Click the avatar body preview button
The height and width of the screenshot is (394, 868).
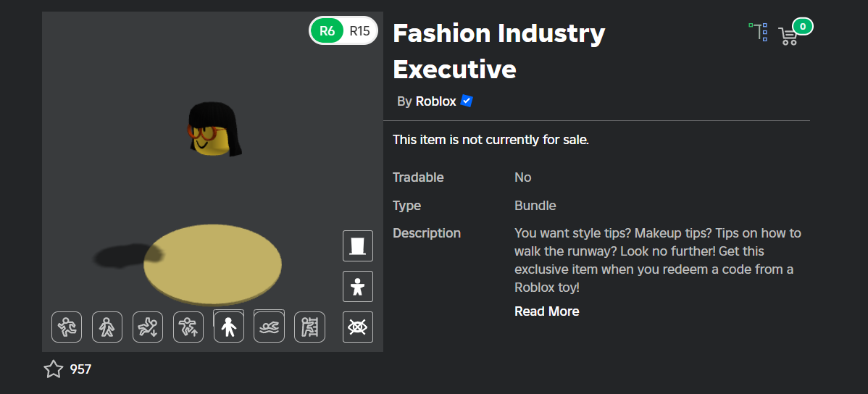[x=358, y=287]
